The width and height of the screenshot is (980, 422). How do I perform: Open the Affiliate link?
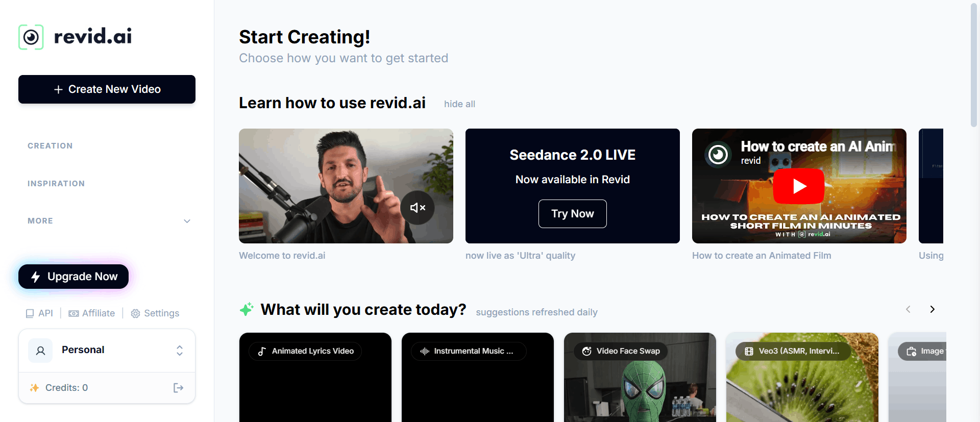click(x=99, y=313)
